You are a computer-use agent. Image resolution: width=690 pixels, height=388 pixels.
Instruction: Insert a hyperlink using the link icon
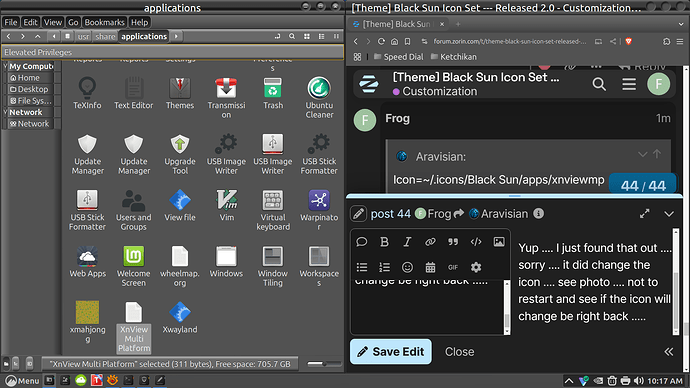coord(430,242)
